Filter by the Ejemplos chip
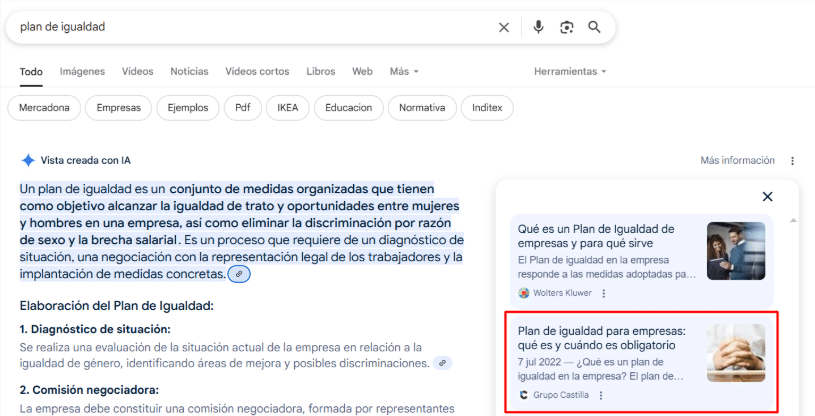The width and height of the screenshot is (815, 416). pos(188,108)
